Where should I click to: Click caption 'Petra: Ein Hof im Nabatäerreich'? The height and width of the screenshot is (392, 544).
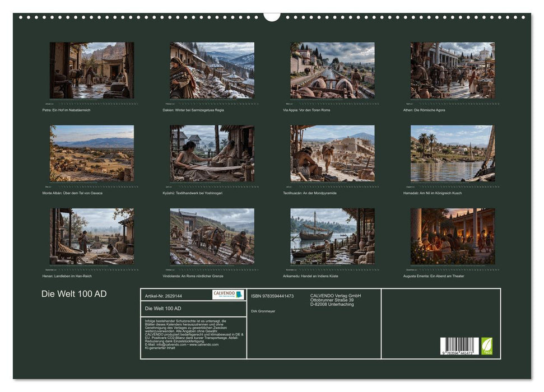66,110
